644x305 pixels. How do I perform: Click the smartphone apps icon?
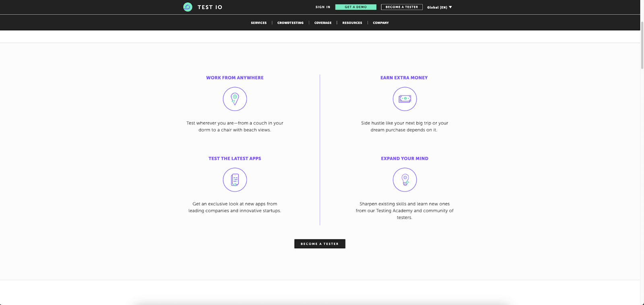point(235,180)
